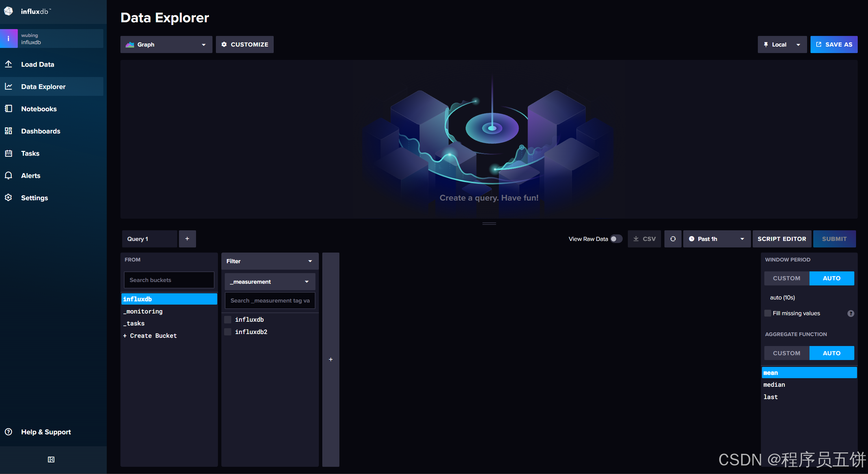Click the Fill missing values help icon
Image resolution: width=868 pixels, height=474 pixels.
pyautogui.click(x=851, y=313)
